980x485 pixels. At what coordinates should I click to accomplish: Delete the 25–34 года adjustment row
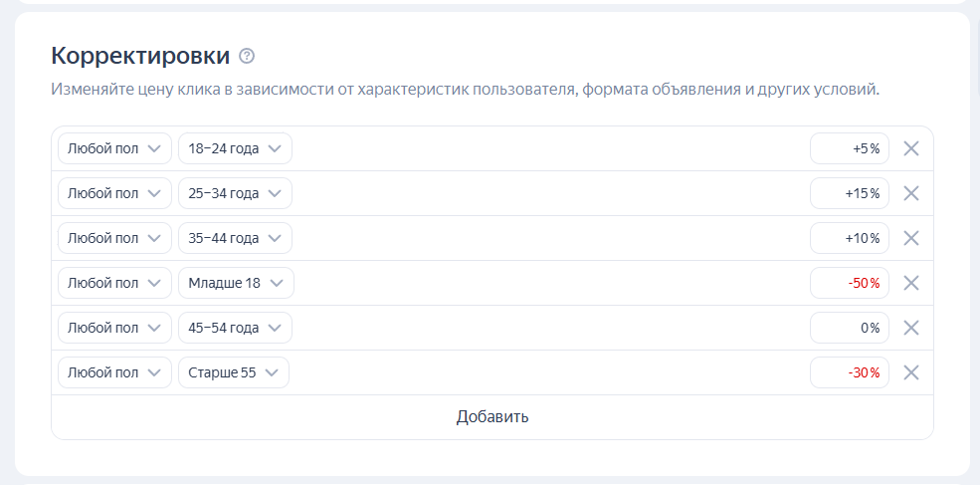(x=910, y=193)
